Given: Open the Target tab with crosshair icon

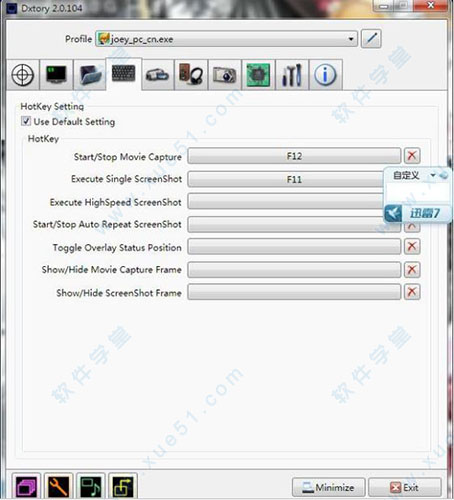Looking at the screenshot, I should pyautogui.click(x=23, y=75).
